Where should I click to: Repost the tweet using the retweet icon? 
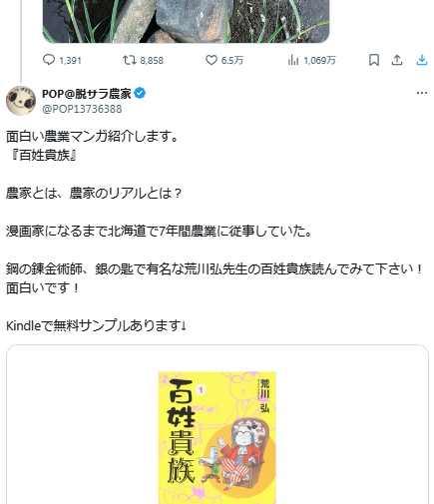(x=130, y=60)
